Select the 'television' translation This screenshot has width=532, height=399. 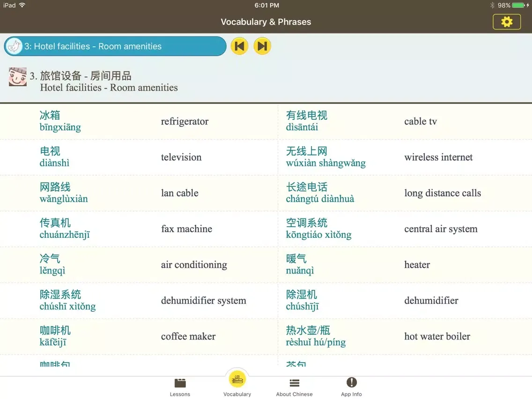coord(181,157)
